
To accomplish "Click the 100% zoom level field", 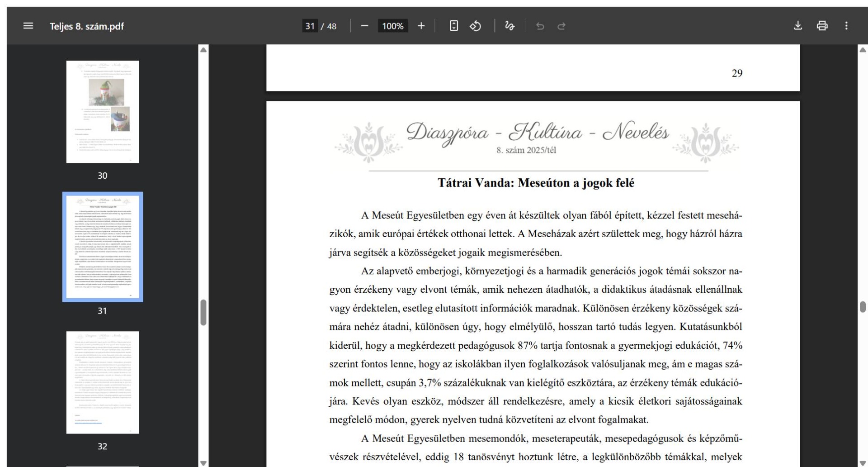I will pyautogui.click(x=392, y=26).
